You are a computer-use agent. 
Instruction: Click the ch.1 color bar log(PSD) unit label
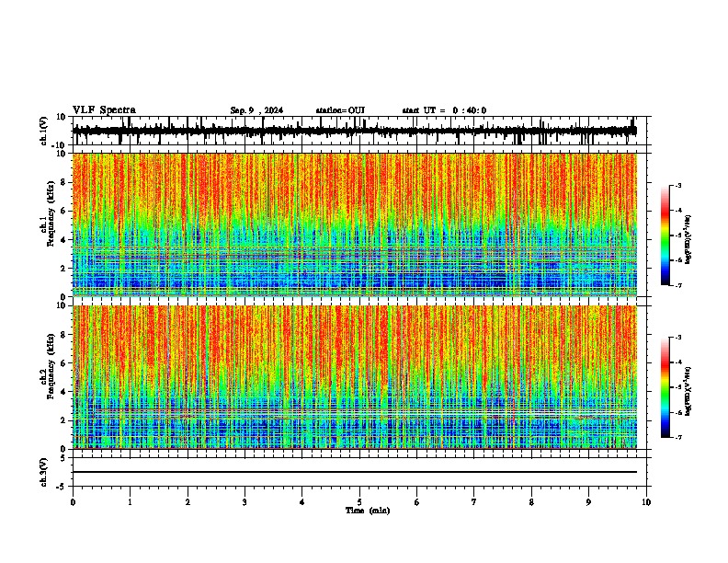pos(688,240)
